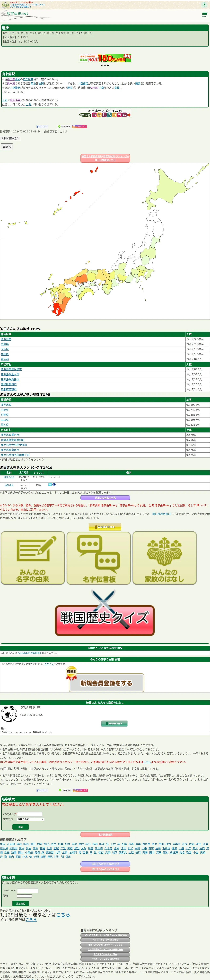Click the みんなの家系図 ad banner
The height and width of the screenshot is (980, 210).
tap(105, 58)
